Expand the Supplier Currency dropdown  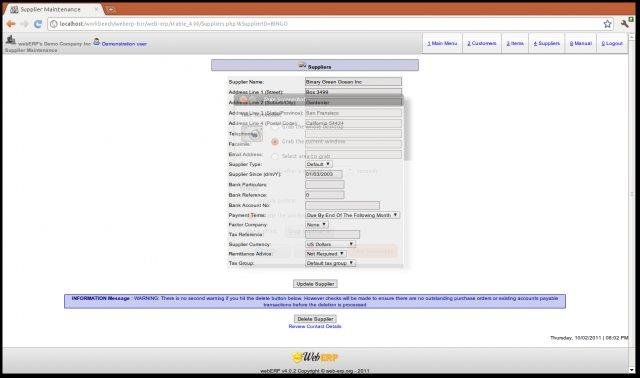click(330, 244)
